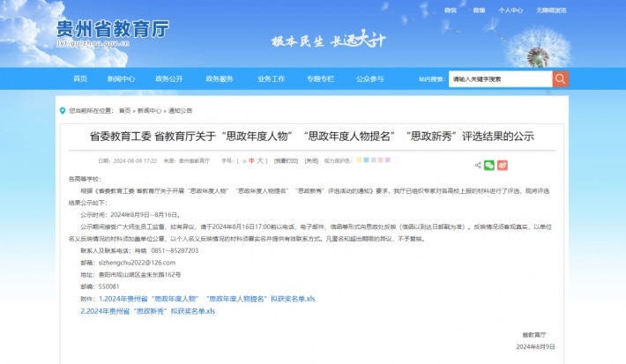
Task: Click the postcode 550081
Action: (x=109, y=286)
